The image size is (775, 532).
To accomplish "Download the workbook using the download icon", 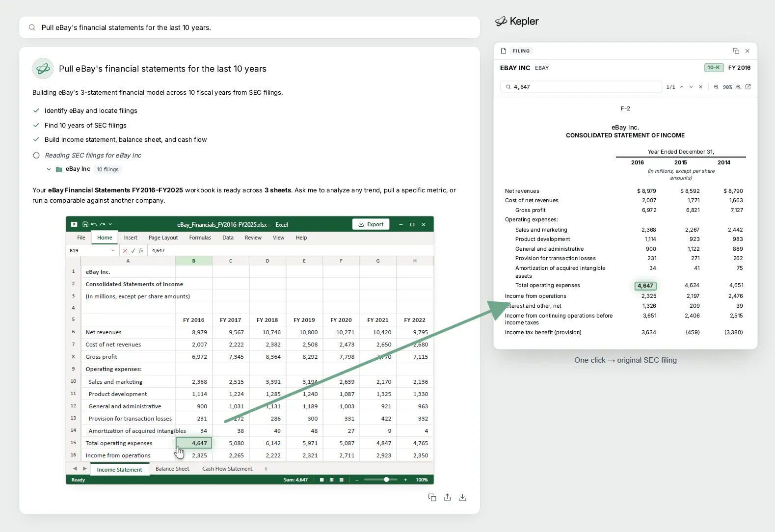I will click(462, 497).
